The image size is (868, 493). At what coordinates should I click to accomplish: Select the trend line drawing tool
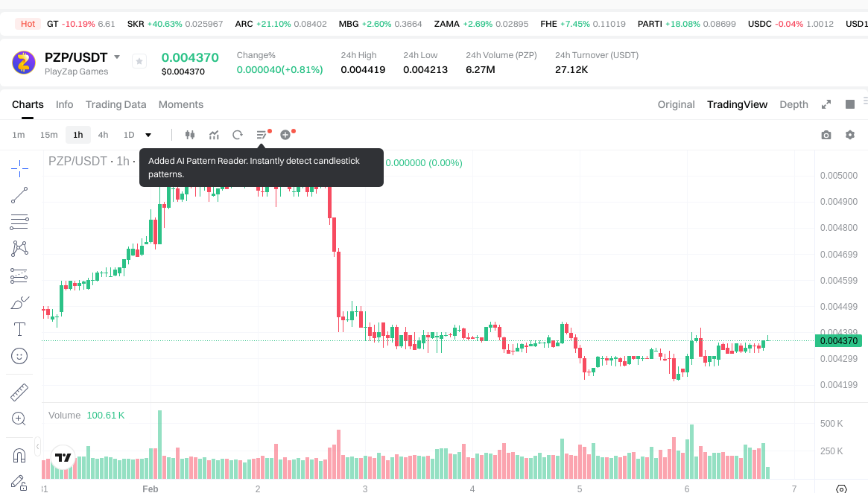click(x=20, y=195)
